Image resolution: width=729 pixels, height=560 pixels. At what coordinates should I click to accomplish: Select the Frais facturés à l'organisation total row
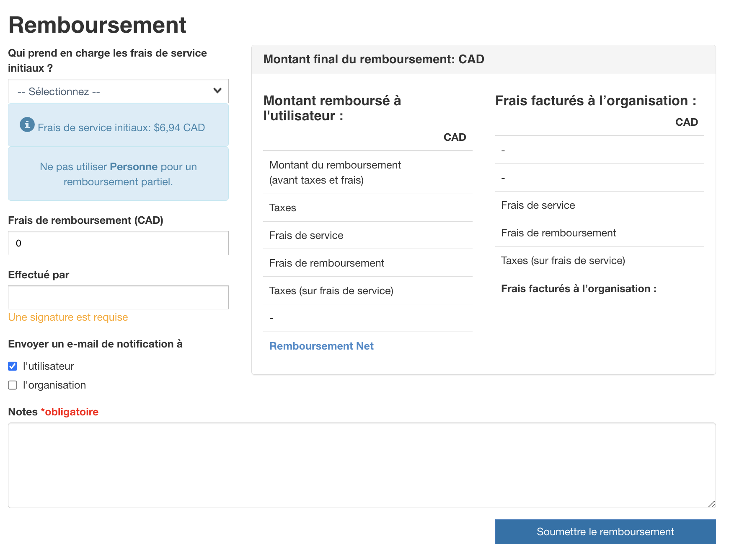578,289
